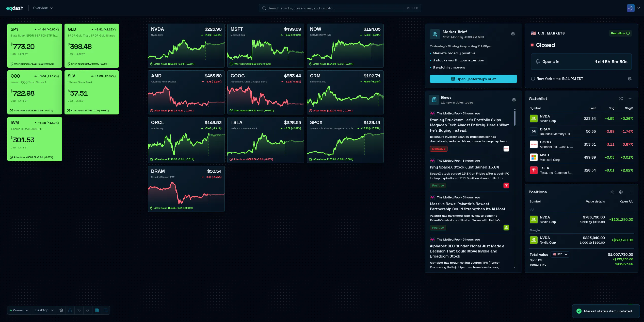The image size is (644, 322).
Task: Open Alphabet CEO Sundar Pichai article
Action: pos(467,251)
